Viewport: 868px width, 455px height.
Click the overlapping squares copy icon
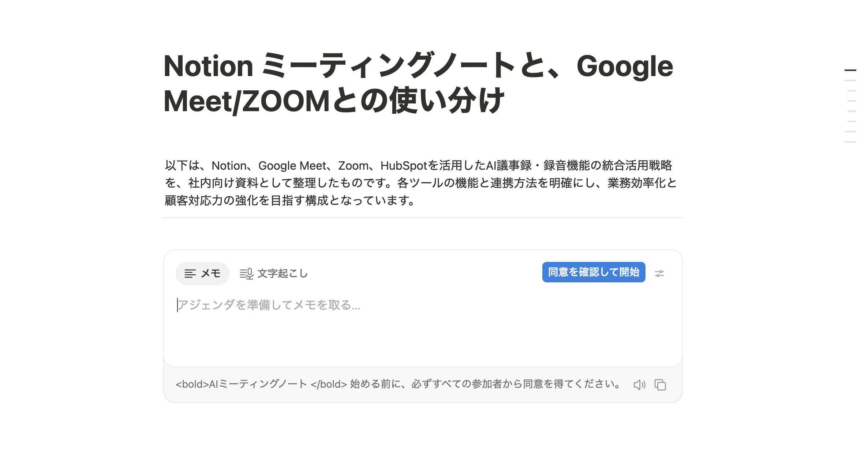[x=660, y=385]
